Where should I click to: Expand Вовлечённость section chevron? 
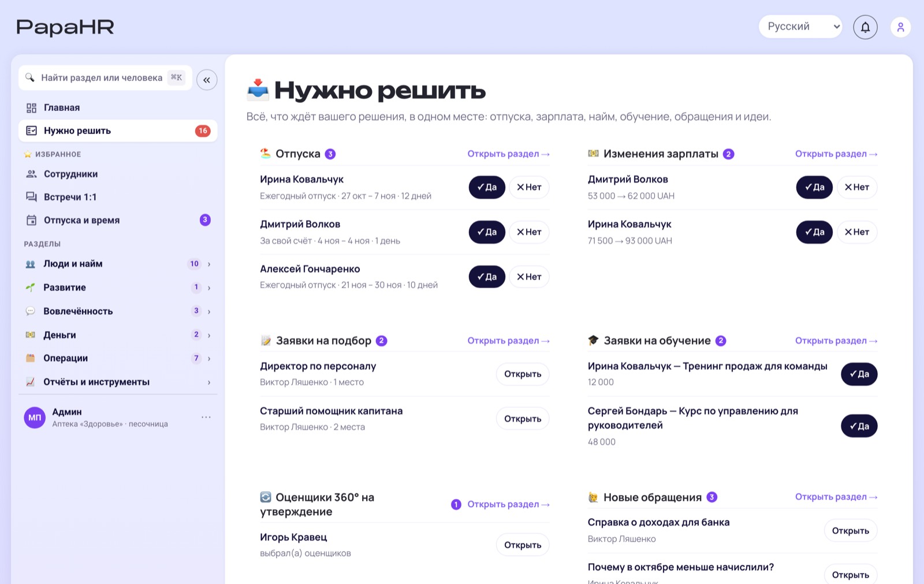tap(209, 311)
